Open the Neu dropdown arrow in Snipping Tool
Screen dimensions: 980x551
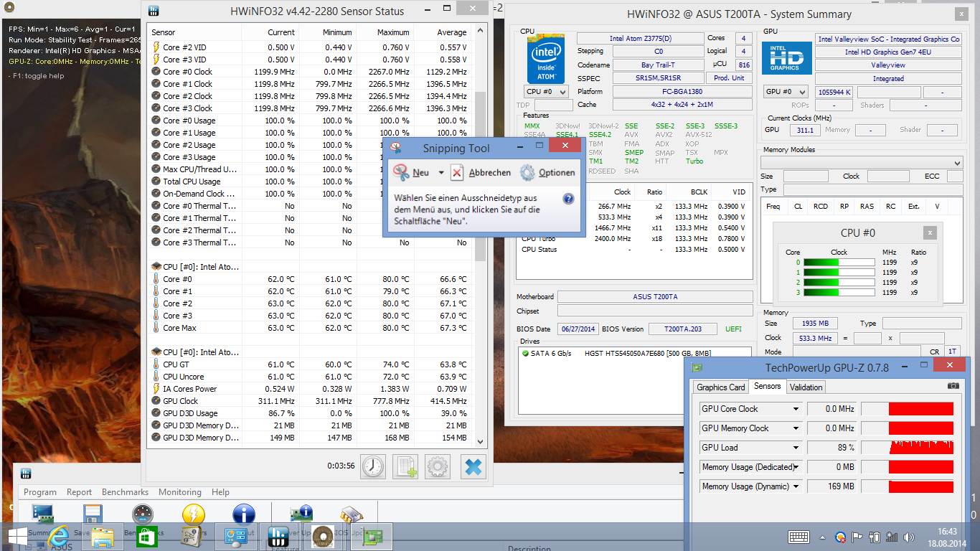pyautogui.click(x=440, y=173)
